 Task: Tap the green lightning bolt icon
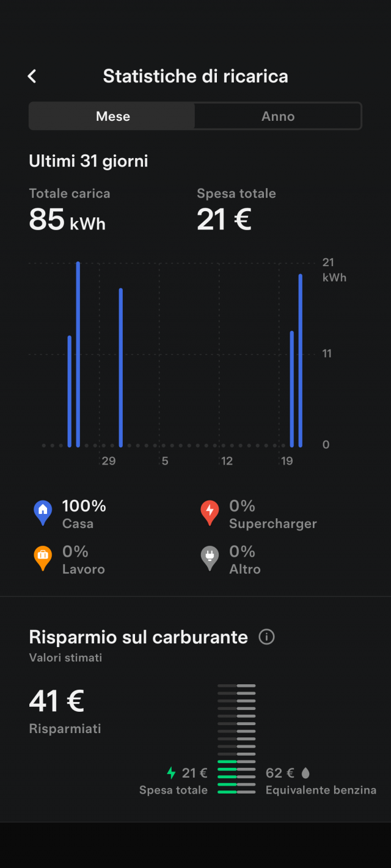[x=172, y=773]
